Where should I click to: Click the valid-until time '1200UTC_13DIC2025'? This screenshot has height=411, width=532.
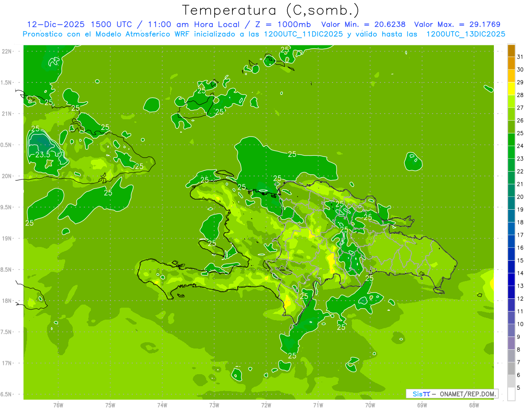466,34
